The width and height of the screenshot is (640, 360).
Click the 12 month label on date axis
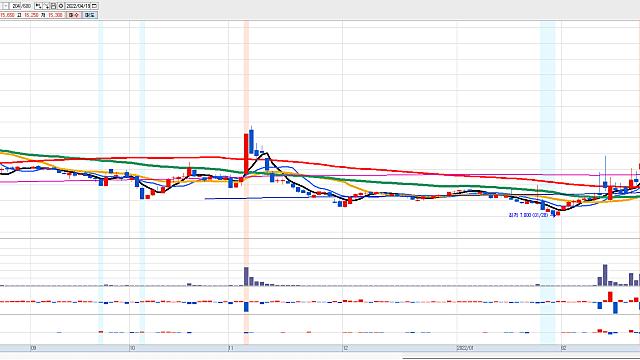coord(345,348)
